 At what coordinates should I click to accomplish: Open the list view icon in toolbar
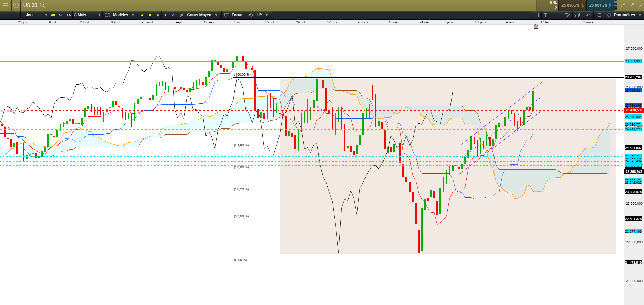(5, 15)
